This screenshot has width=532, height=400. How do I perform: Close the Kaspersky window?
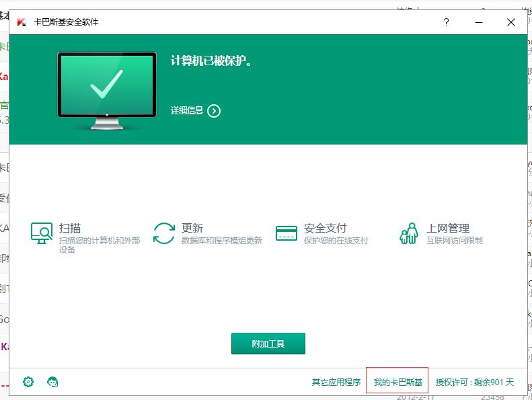point(511,22)
